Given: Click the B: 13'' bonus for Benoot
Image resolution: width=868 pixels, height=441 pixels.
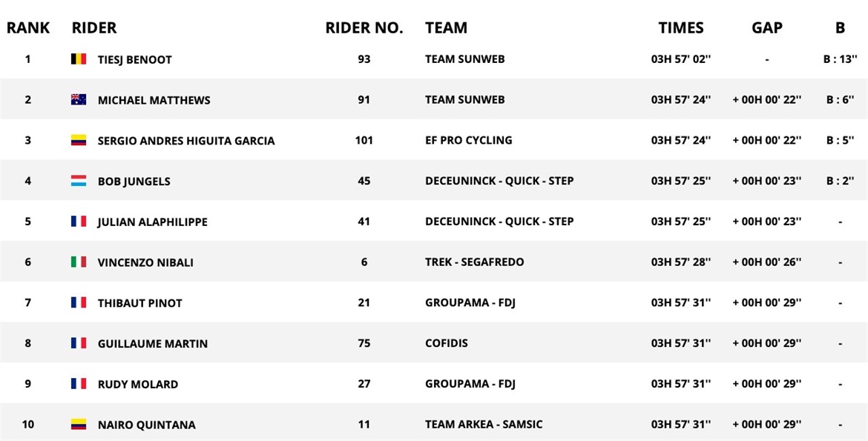Looking at the screenshot, I should click(840, 59).
